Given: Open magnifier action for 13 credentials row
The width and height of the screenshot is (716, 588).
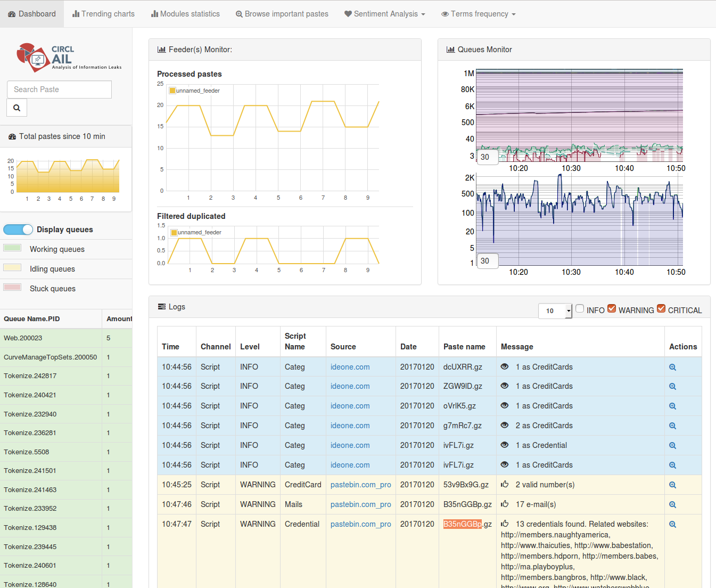Looking at the screenshot, I should [x=672, y=524].
